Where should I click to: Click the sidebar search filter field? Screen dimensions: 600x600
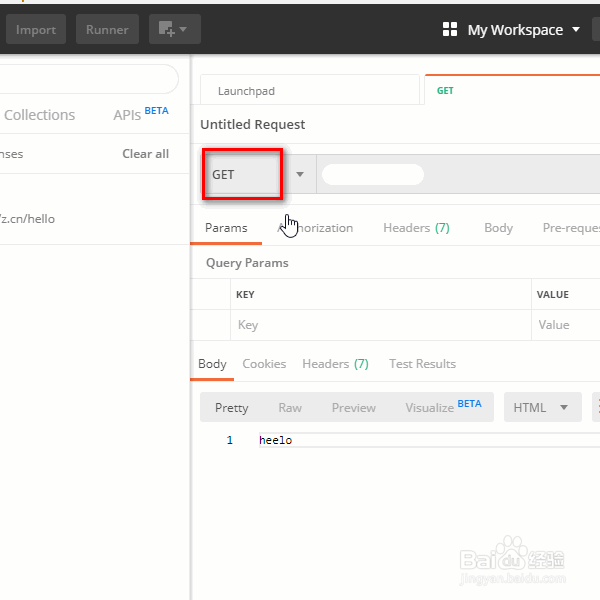click(x=88, y=78)
